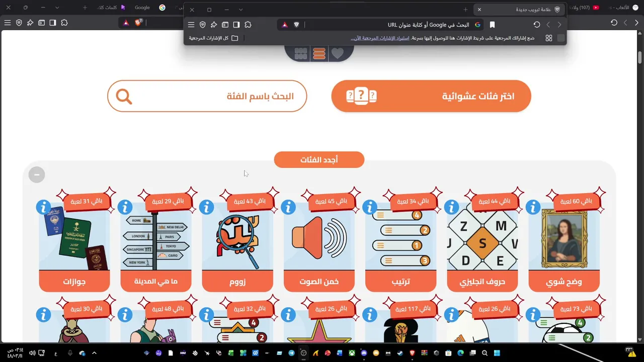Open كل الإشارات المرجعية bookmarks folder
The height and width of the screenshot is (362, 644).
(x=214, y=38)
